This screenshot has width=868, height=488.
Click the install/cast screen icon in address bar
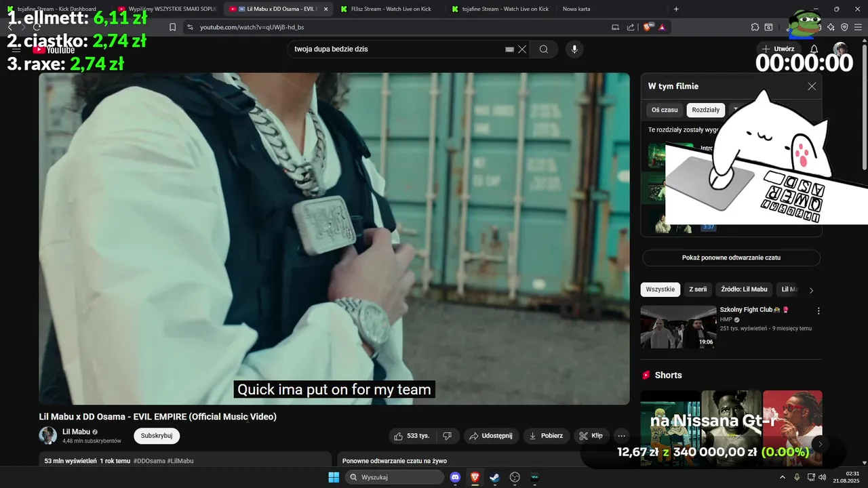point(616,27)
